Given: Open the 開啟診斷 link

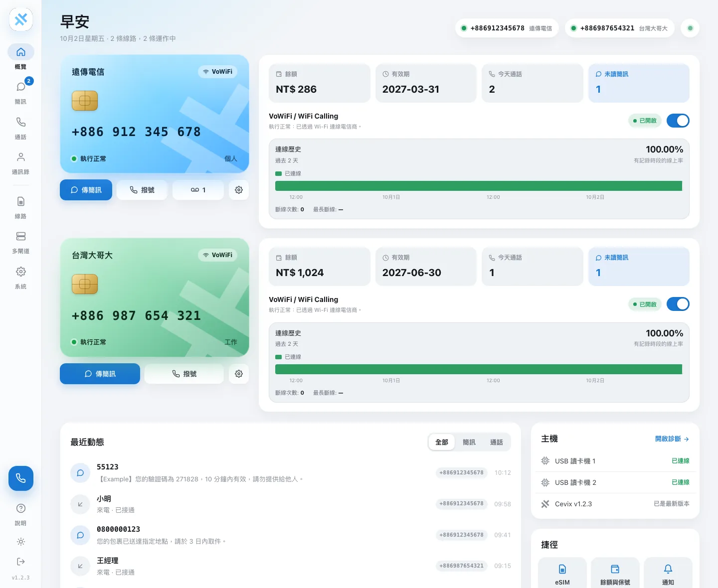Looking at the screenshot, I should coord(672,439).
